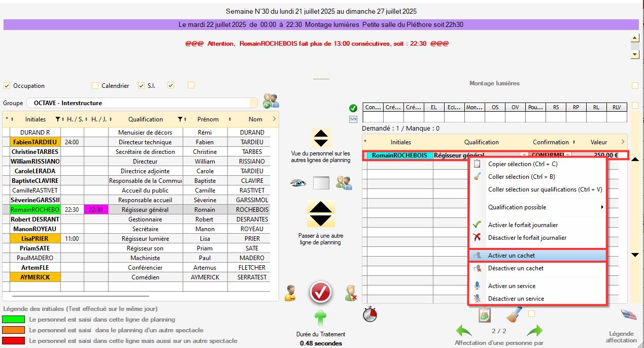Click the Qualification column filter icon

(x=180, y=119)
